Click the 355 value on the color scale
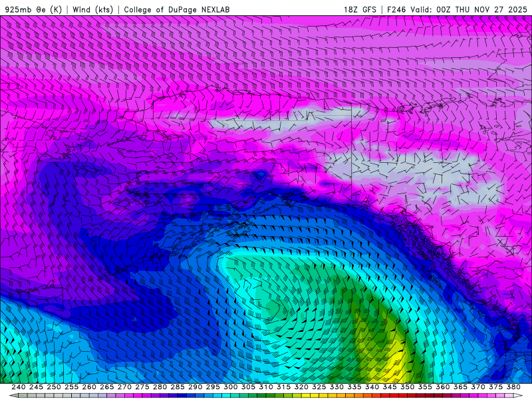The width and height of the screenshot is (532, 399). (x=425, y=387)
